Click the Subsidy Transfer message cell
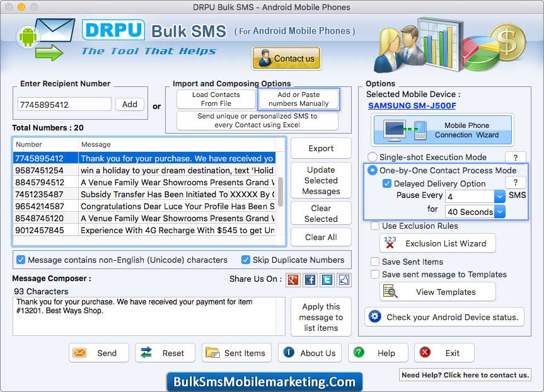The width and height of the screenshot is (544, 392). (177, 194)
